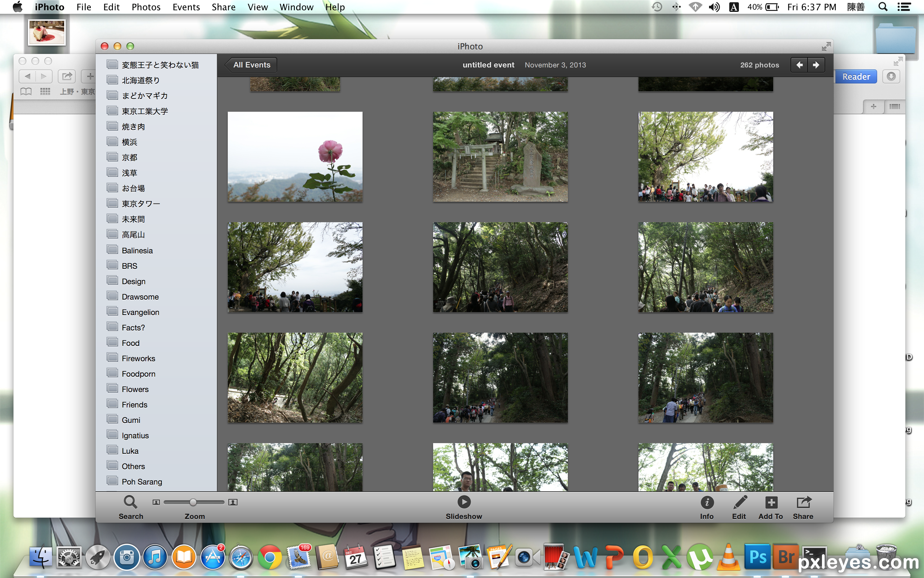The height and width of the screenshot is (578, 924).
Task: Open the View menu
Action: tap(257, 7)
